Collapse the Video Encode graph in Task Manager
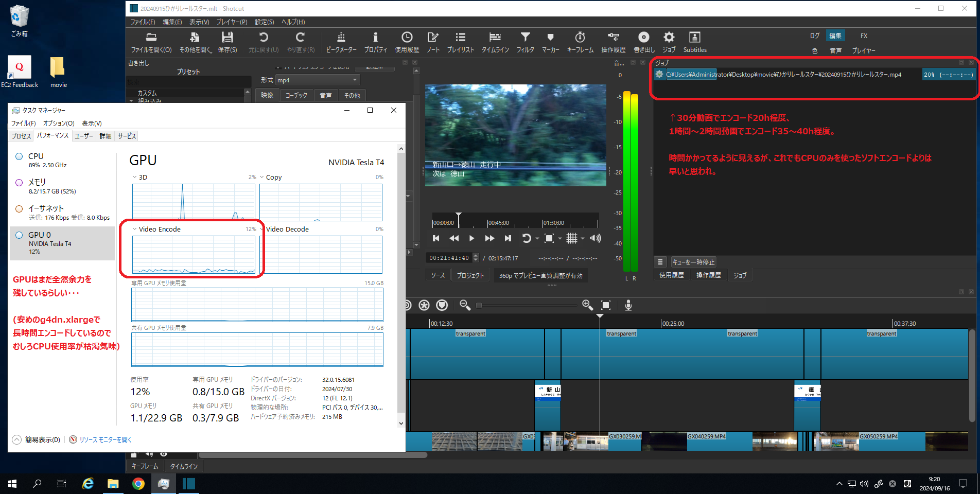The width and height of the screenshot is (980, 494). [x=133, y=229]
